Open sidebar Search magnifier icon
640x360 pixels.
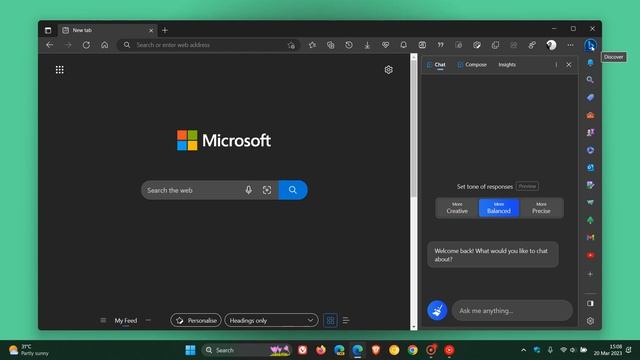590,80
